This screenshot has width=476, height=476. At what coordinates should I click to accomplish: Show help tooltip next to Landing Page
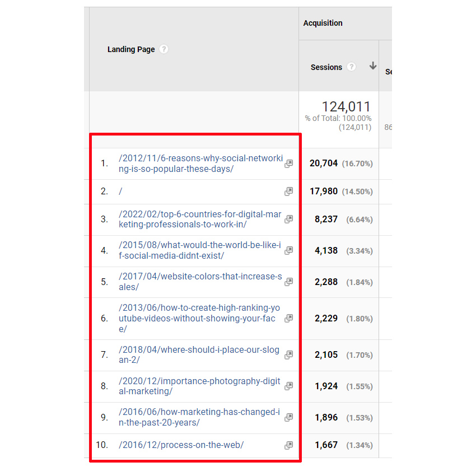point(164,49)
